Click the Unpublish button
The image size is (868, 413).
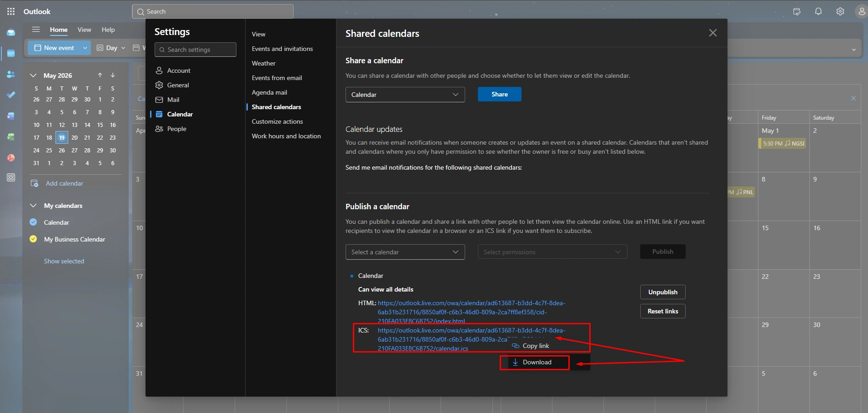(663, 292)
